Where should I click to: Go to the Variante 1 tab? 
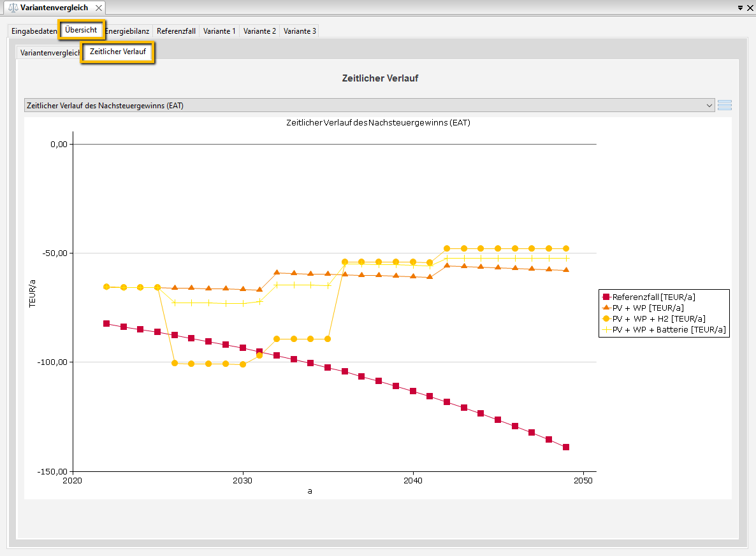219,31
